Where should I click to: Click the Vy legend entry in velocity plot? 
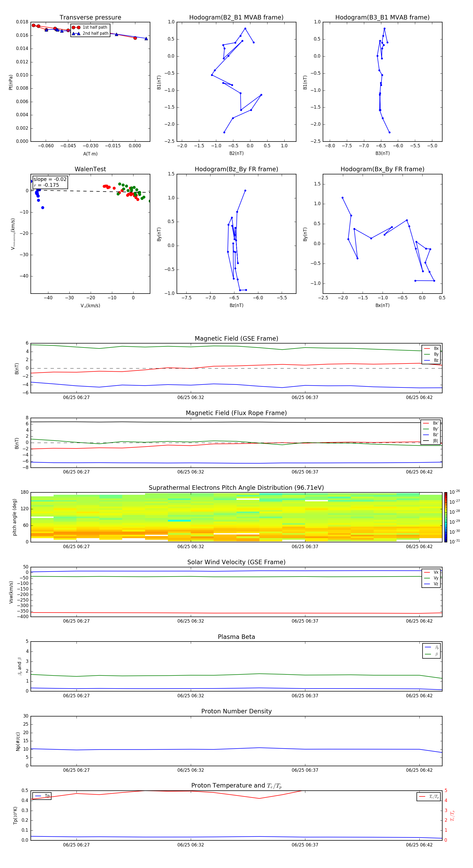431,578
